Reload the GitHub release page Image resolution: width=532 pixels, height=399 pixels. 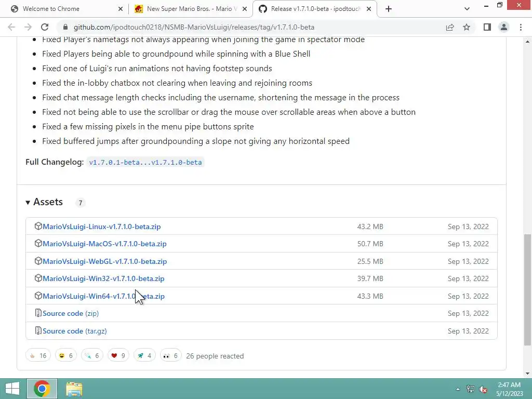(x=45, y=27)
